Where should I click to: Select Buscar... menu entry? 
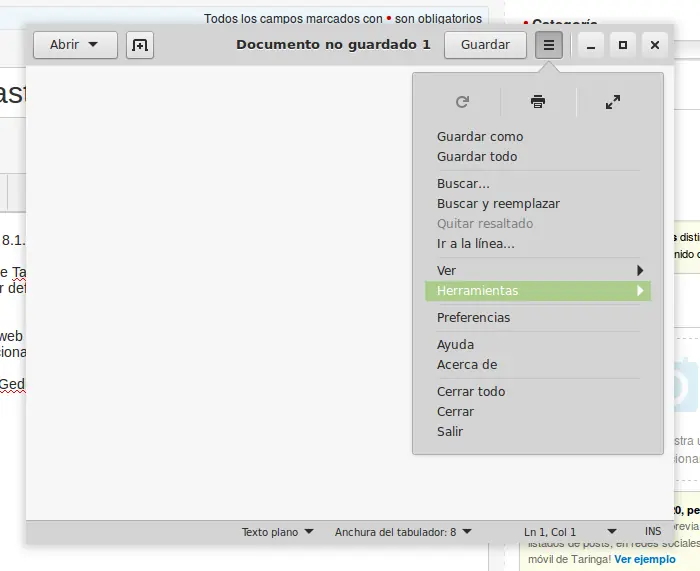538,183
